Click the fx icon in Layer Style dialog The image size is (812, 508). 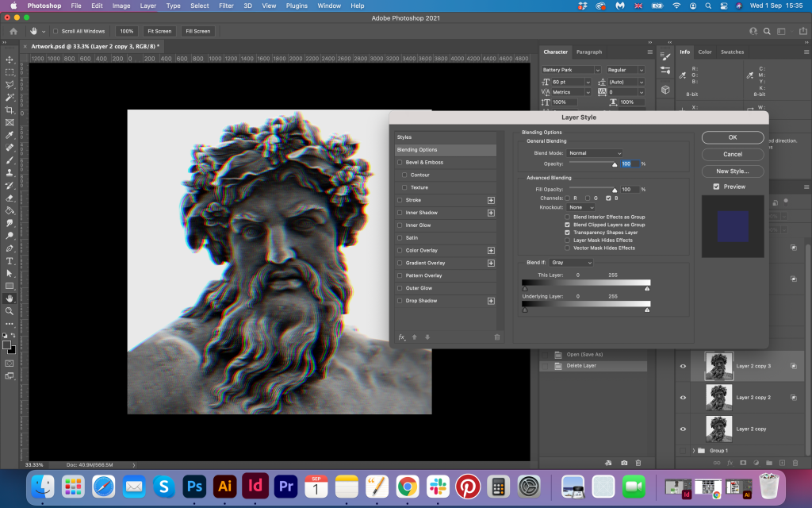tap(402, 337)
